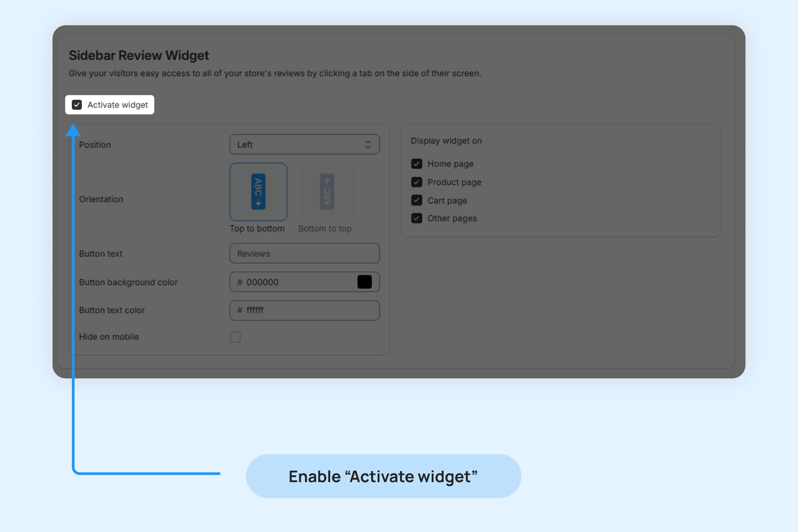Toggle the Activate widget checkbox
Viewport: 798px width, 532px height.
pyautogui.click(x=77, y=105)
